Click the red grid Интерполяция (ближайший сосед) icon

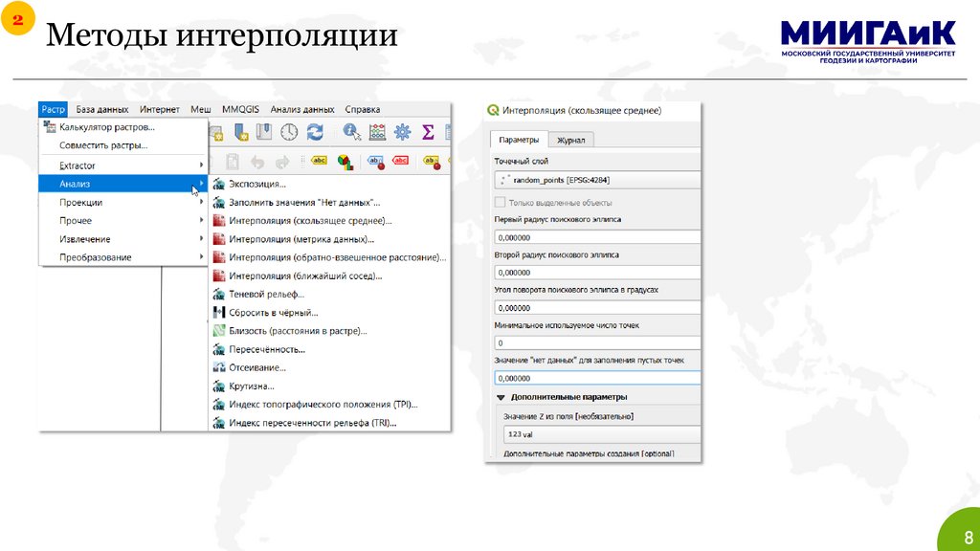tap(219, 275)
